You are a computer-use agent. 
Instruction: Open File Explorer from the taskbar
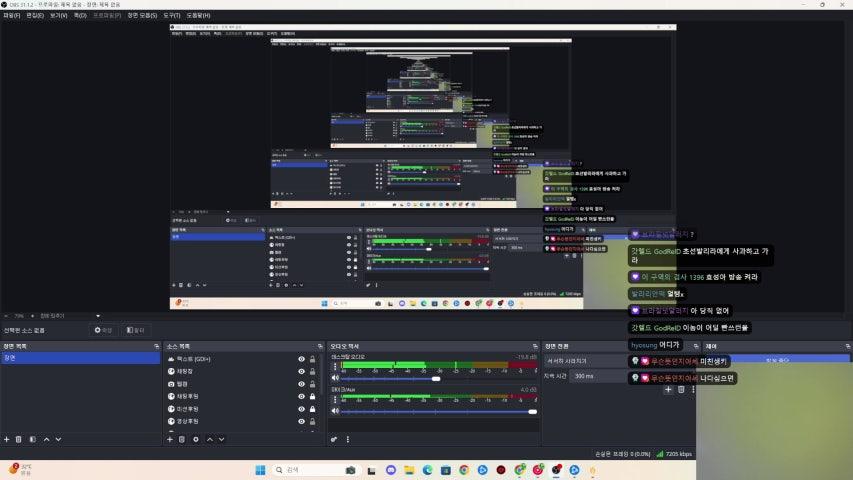click(x=409, y=470)
